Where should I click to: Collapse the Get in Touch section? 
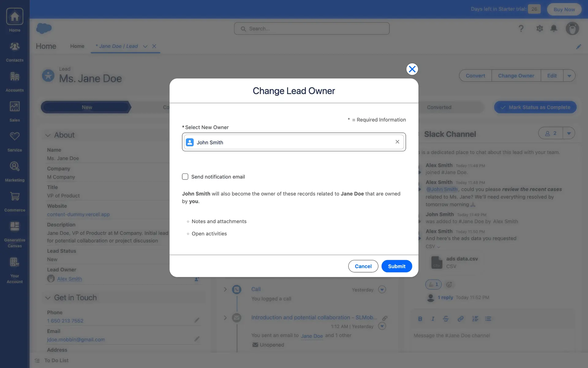pyautogui.click(x=48, y=298)
